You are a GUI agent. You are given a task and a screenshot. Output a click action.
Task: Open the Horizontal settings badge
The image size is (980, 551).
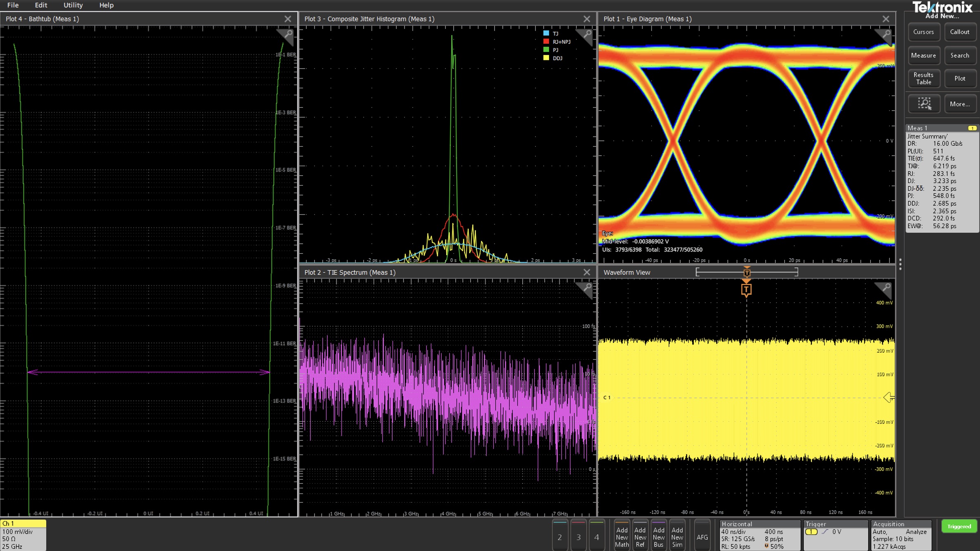click(759, 535)
